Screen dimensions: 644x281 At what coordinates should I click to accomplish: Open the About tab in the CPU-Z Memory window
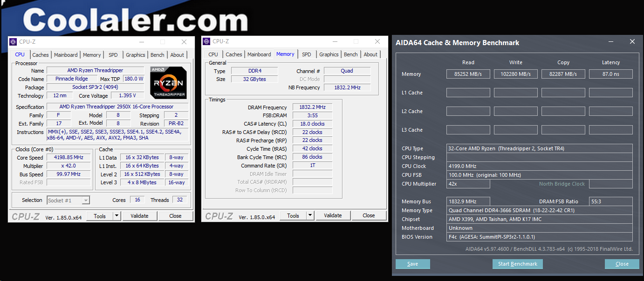[370, 54]
